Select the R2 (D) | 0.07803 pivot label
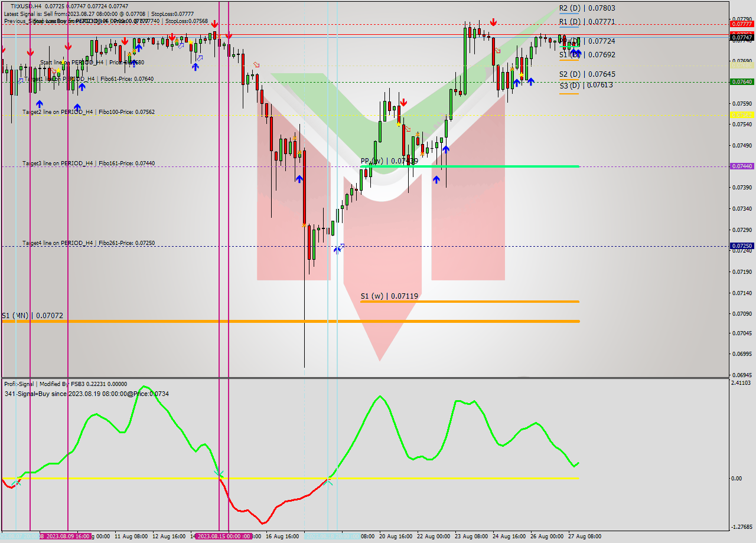 click(x=587, y=8)
